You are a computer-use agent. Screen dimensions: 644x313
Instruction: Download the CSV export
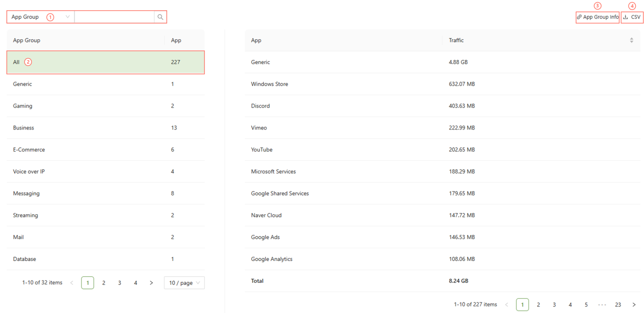click(632, 17)
